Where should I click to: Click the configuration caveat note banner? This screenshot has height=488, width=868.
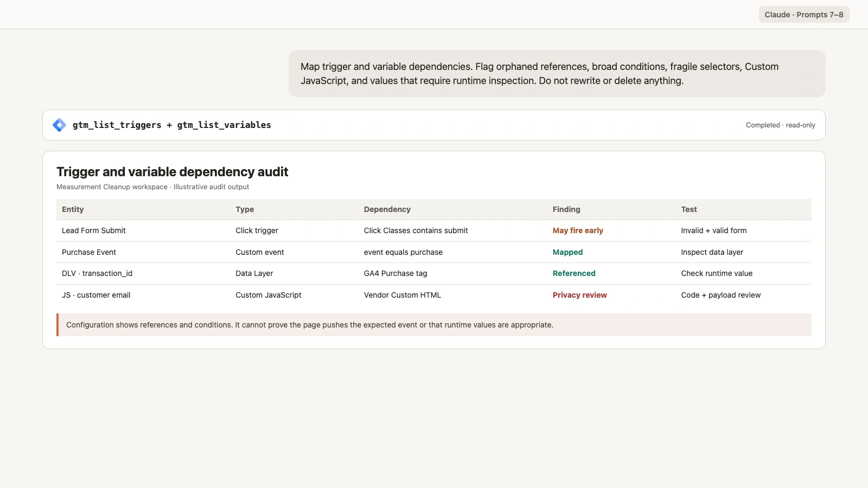click(434, 325)
